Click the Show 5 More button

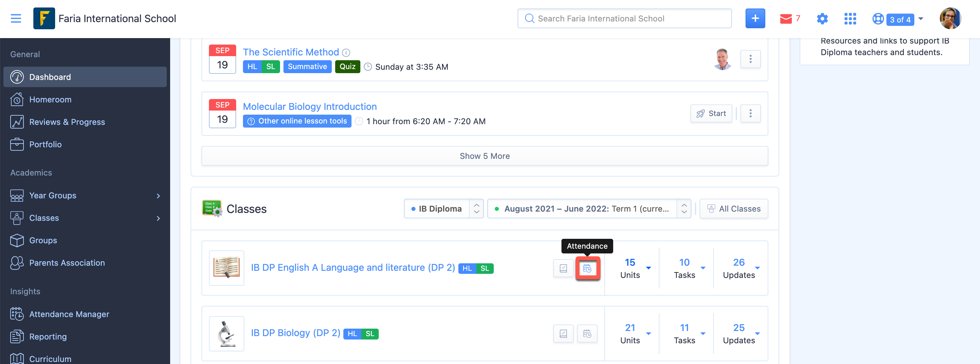(x=484, y=156)
